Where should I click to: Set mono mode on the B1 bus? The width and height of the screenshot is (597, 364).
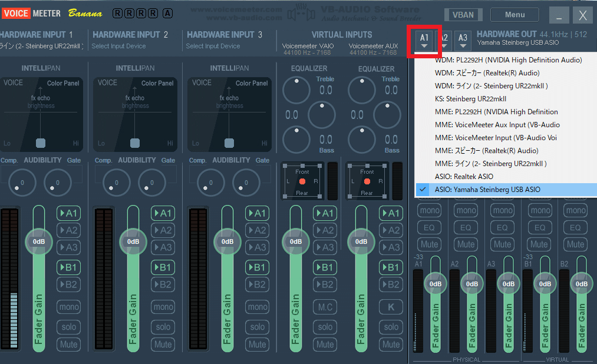(x=540, y=210)
